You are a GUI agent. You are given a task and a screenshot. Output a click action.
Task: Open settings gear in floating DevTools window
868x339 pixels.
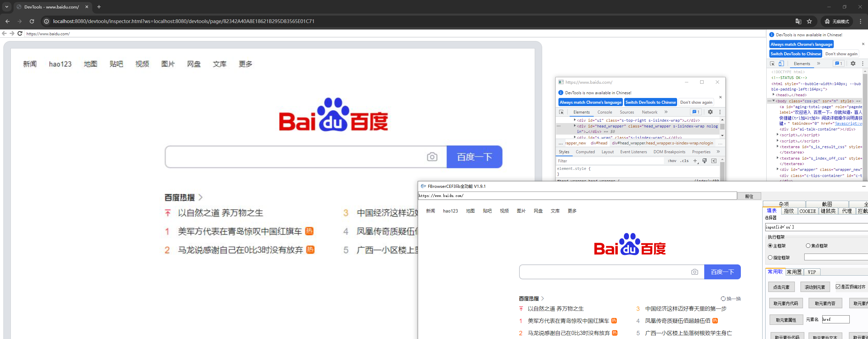710,112
